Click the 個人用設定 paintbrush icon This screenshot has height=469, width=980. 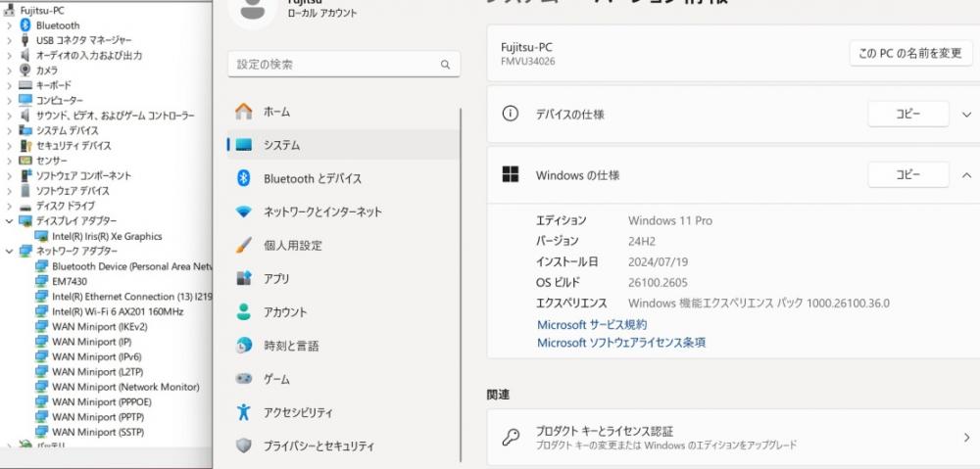tap(244, 245)
